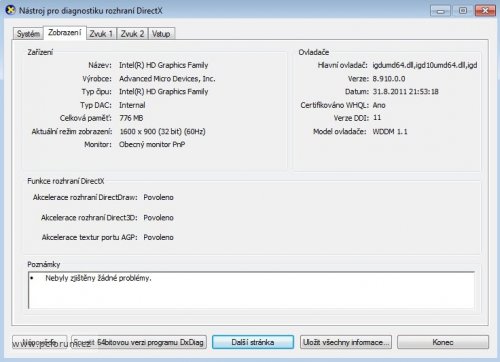
Task: Open the Zvuk 1 tab
Action: tap(101, 34)
